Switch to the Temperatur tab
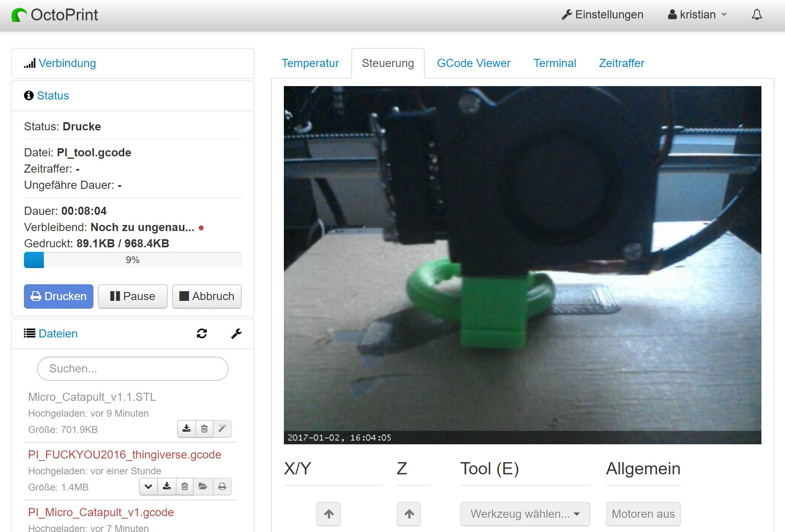The height and width of the screenshot is (532, 785). click(x=310, y=63)
